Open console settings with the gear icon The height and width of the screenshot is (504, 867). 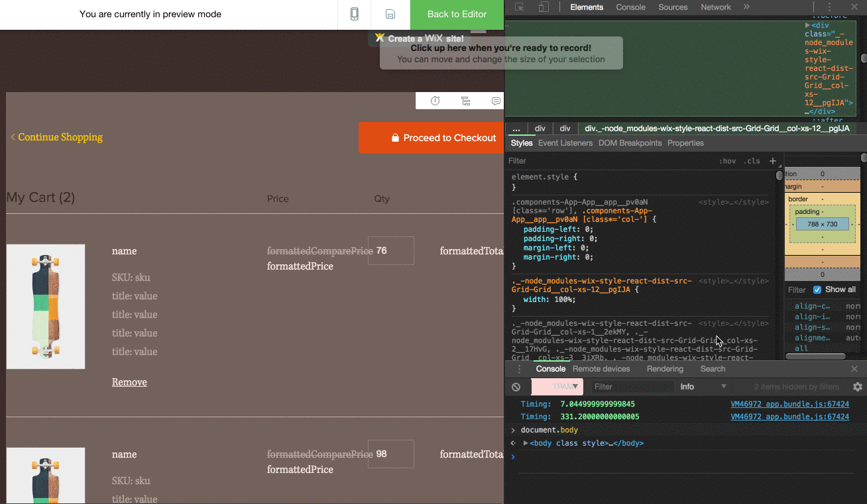[x=858, y=387]
